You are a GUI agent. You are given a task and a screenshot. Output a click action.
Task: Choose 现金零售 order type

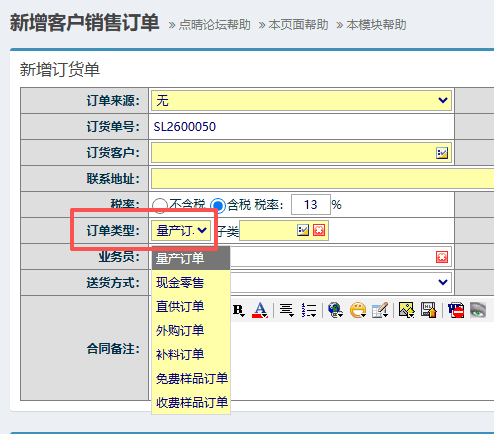tap(191, 283)
